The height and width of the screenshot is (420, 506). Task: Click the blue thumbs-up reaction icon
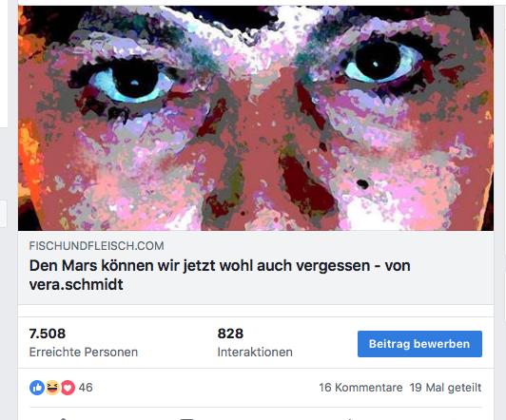(x=37, y=388)
